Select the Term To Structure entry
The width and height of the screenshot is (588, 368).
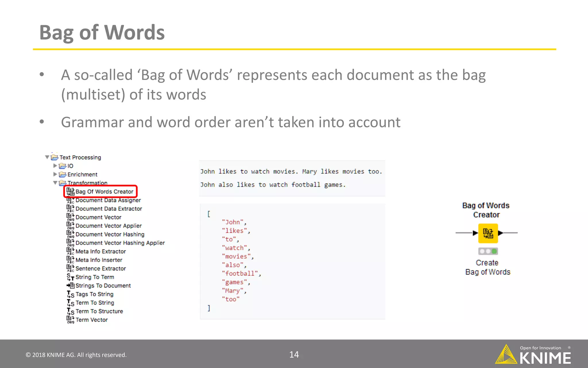coord(99,311)
